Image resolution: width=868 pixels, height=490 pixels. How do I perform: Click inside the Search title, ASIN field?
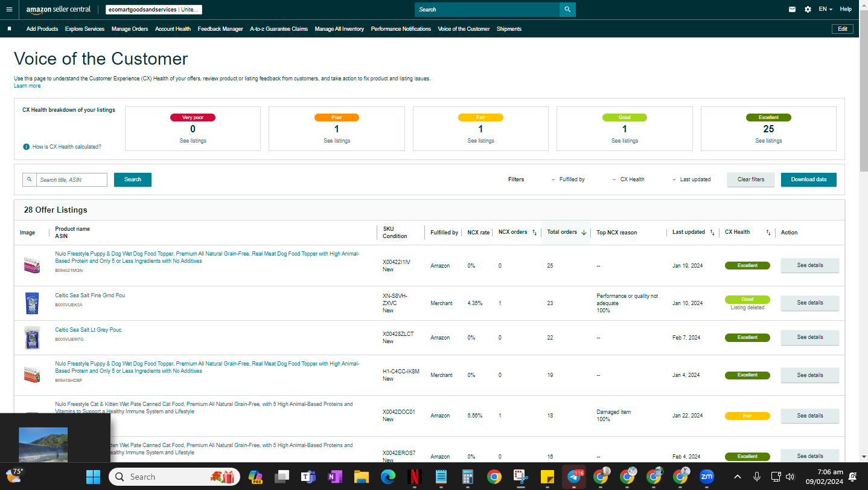pyautogui.click(x=72, y=179)
